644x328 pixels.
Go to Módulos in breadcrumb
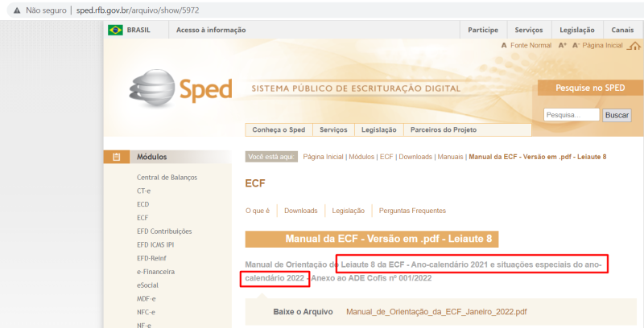click(x=361, y=157)
